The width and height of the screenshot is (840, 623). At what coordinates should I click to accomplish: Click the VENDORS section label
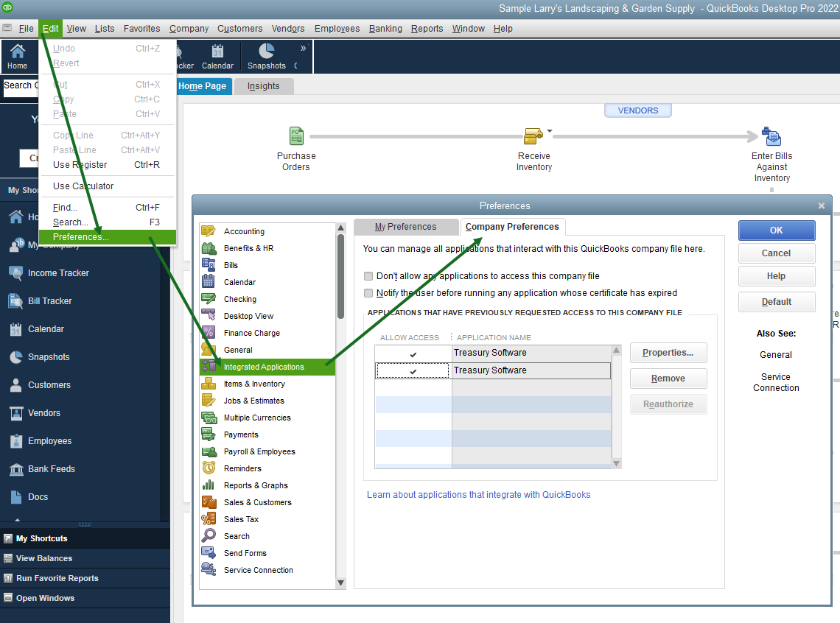pyautogui.click(x=637, y=110)
